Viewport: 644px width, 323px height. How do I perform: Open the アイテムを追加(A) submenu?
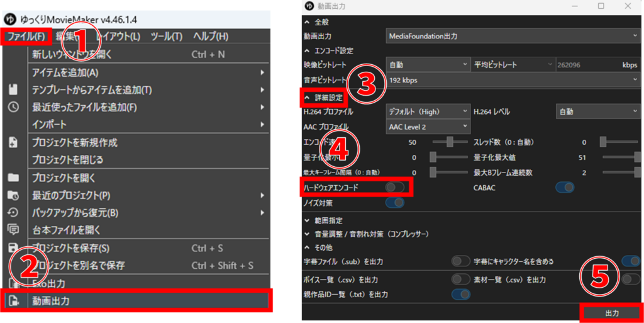point(148,73)
